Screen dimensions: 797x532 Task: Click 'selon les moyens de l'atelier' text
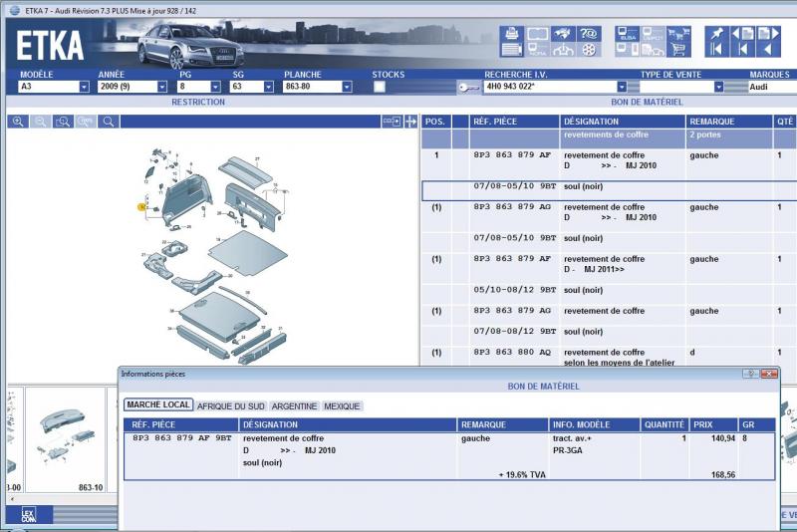click(619, 363)
